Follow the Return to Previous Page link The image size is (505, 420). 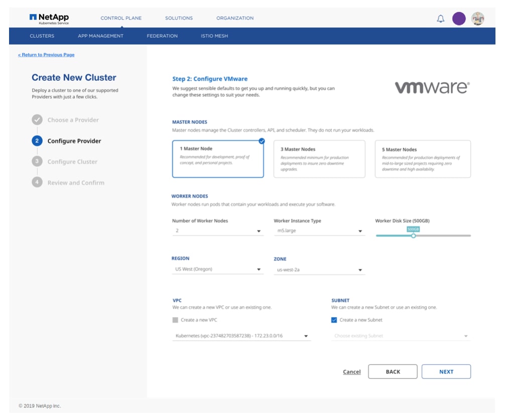(46, 55)
